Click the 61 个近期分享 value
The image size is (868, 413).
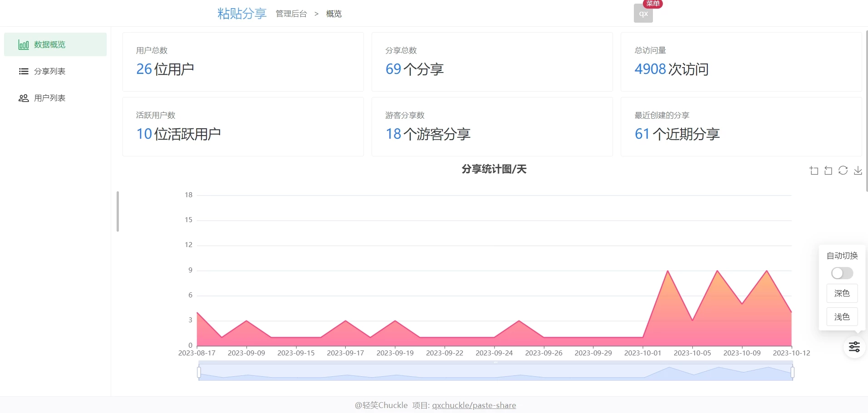coord(677,134)
